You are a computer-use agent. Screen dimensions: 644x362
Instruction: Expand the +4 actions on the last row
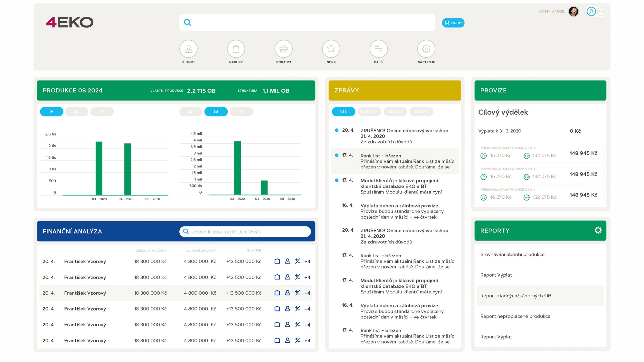(x=308, y=340)
